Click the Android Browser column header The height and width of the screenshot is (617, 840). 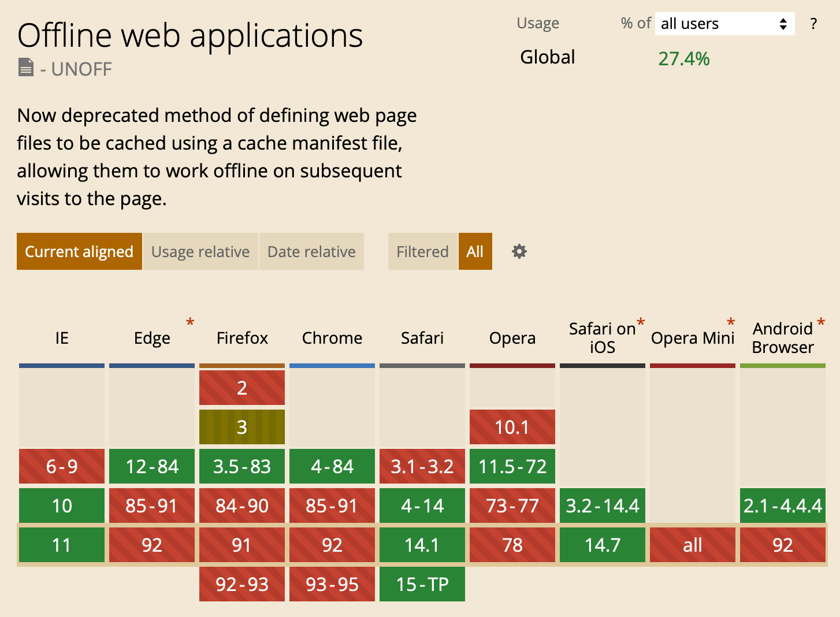(783, 338)
